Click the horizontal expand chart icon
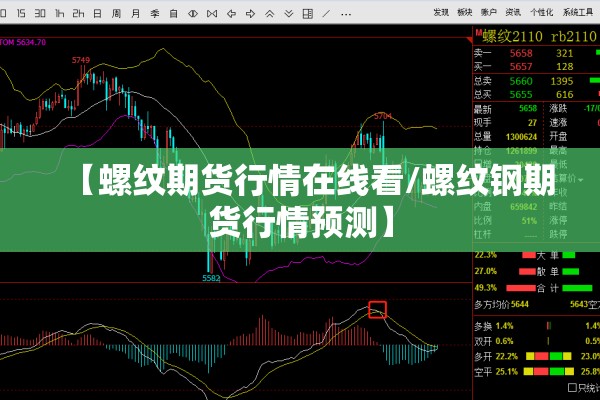The width and height of the screenshot is (600, 400). (x=193, y=14)
